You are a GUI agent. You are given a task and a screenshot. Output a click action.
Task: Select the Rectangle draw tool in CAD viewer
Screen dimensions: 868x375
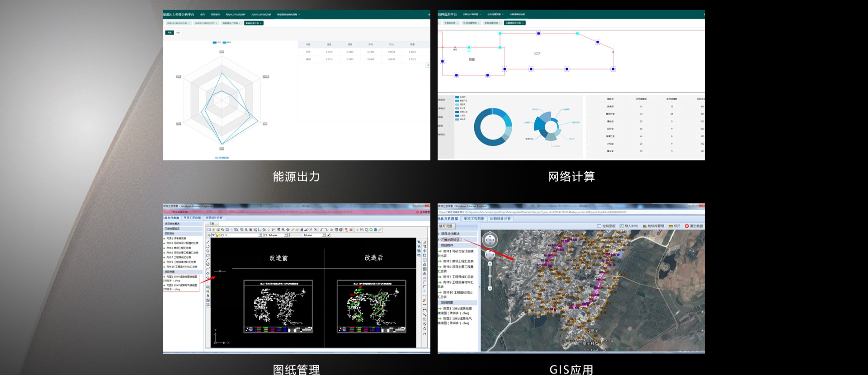coord(208,255)
